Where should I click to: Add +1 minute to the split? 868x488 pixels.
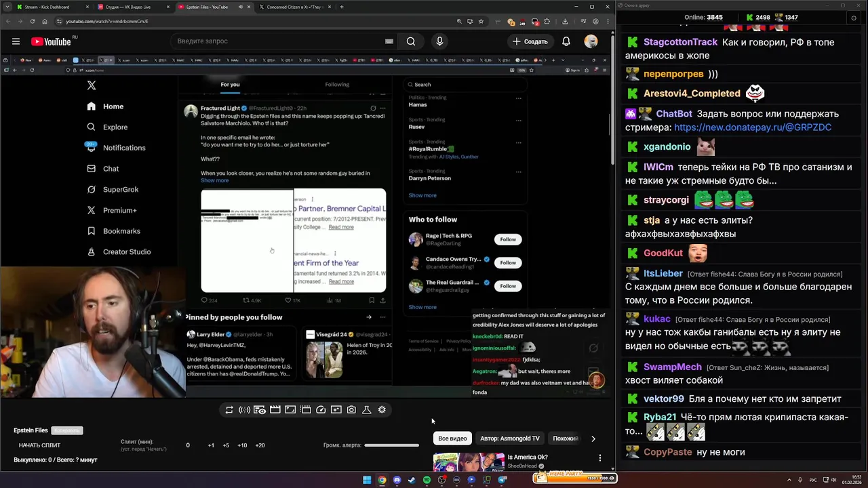click(211, 445)
